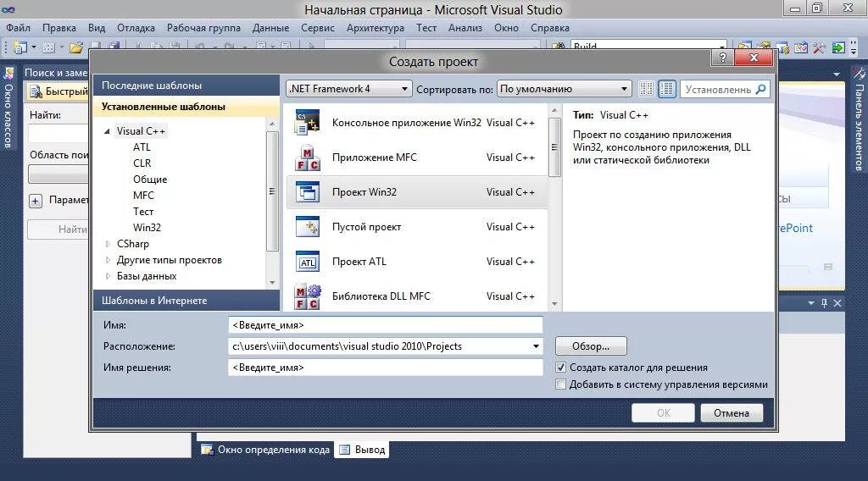Expand the Параметры plus box in Find panel
Screen dimensions: 868x481
tap(36, 201)
